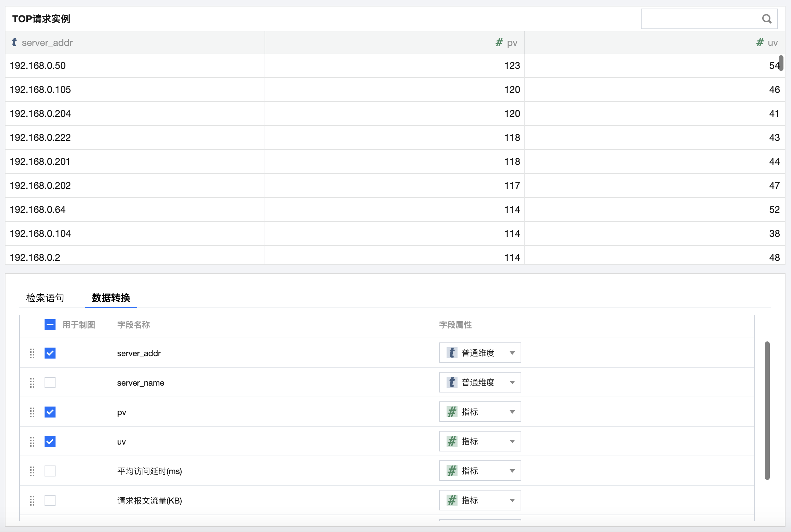Click the search magnifier icon

coord(767,19)
